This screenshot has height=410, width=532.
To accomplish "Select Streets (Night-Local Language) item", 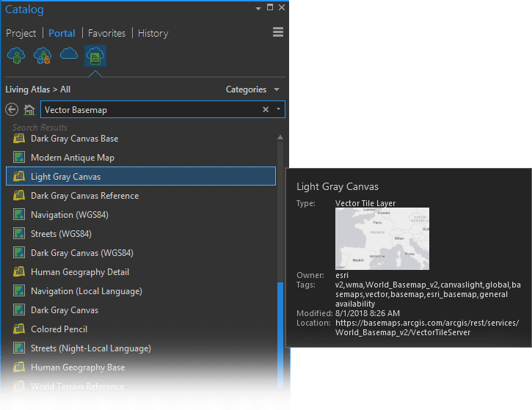I will point(90,348).
